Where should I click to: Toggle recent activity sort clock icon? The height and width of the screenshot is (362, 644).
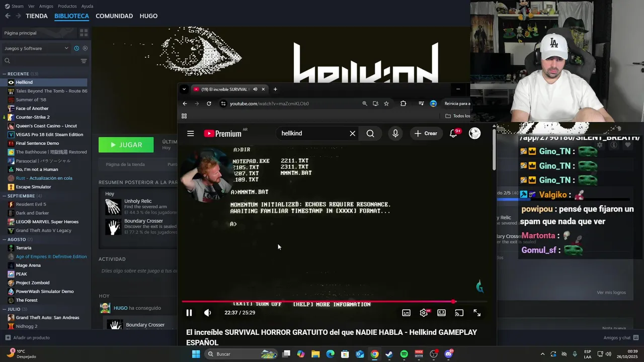[76, 48]
